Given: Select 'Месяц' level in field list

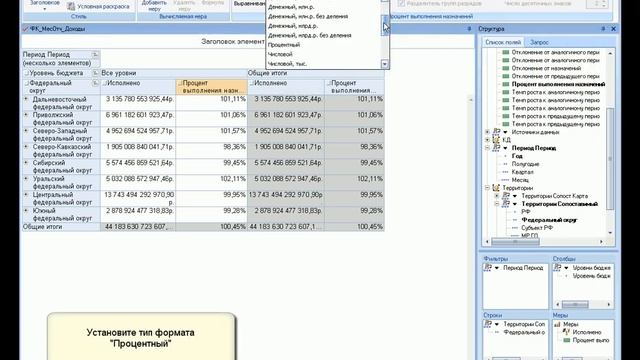Looking at the screenshot, I should click(520, 180).
